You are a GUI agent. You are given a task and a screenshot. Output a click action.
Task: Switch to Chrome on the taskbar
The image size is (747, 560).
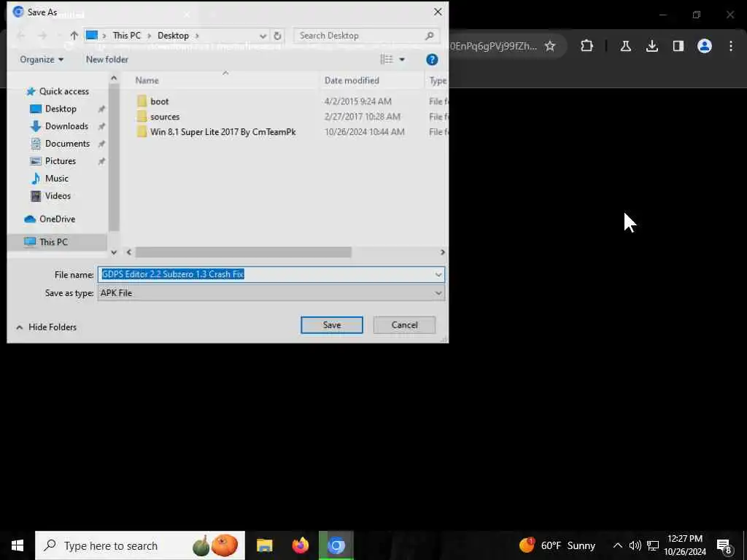pos(336,545)
